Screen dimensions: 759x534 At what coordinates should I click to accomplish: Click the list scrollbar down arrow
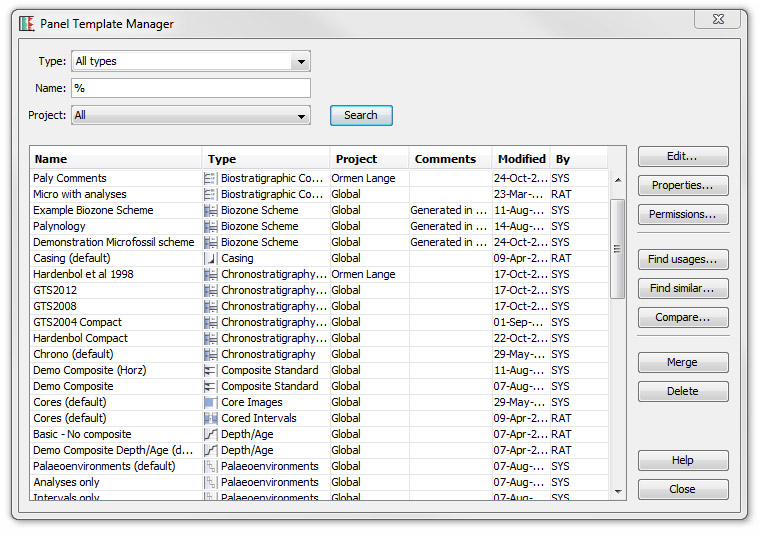coord(618,491)
